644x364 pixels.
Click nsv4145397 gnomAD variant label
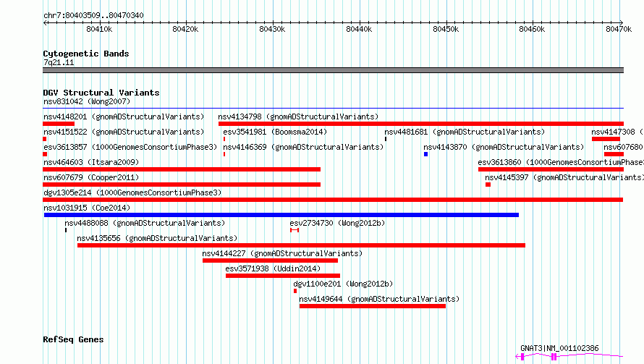pos(564,177)
